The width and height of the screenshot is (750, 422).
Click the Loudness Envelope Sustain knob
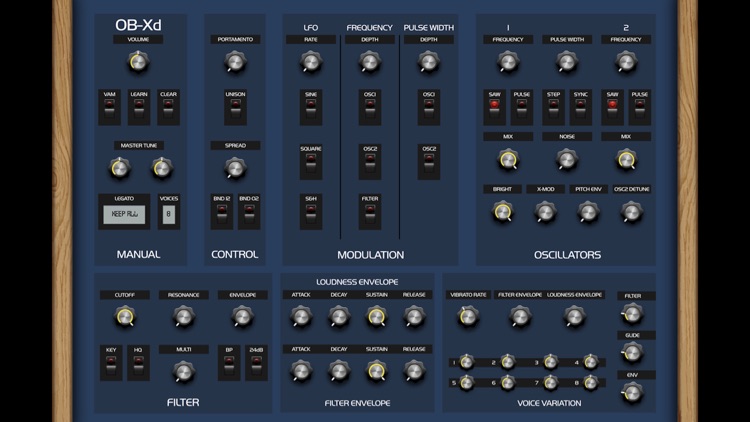point(376,317)
